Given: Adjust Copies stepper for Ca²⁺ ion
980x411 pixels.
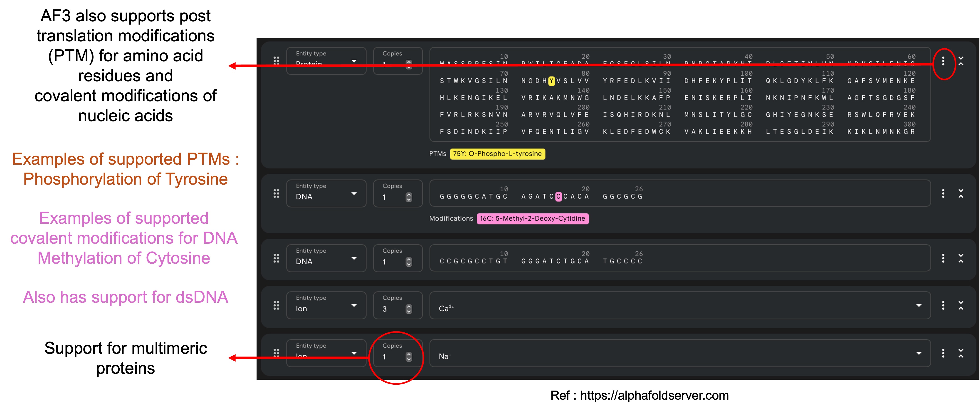Looking at the screenshot, I should 409,309.
